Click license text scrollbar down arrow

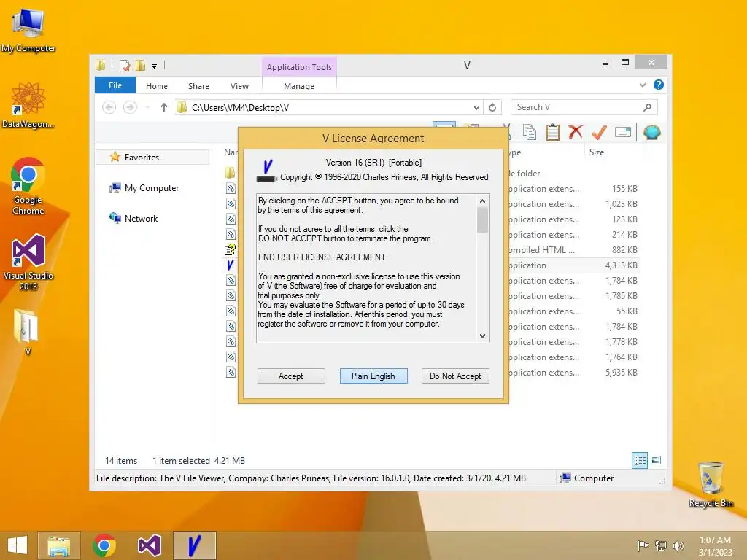483,335
